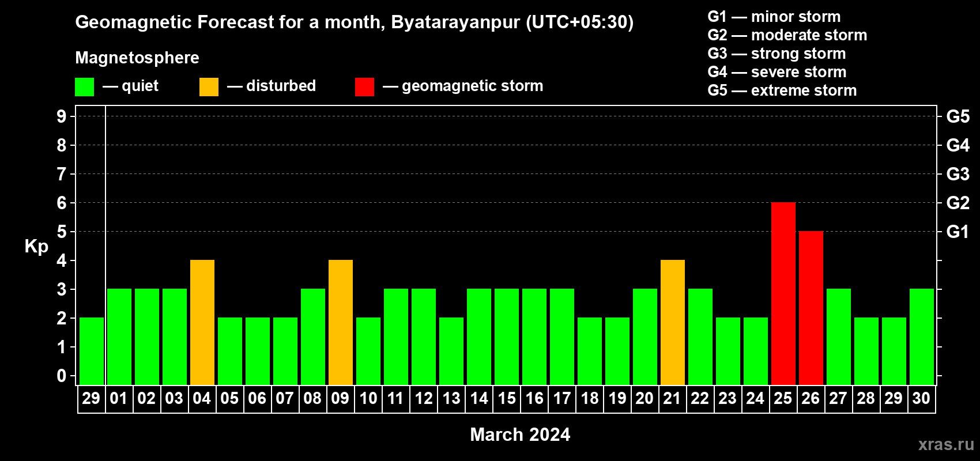980x461 pixels.
Task: Select the orange bar for March 21
Action: 673,322
